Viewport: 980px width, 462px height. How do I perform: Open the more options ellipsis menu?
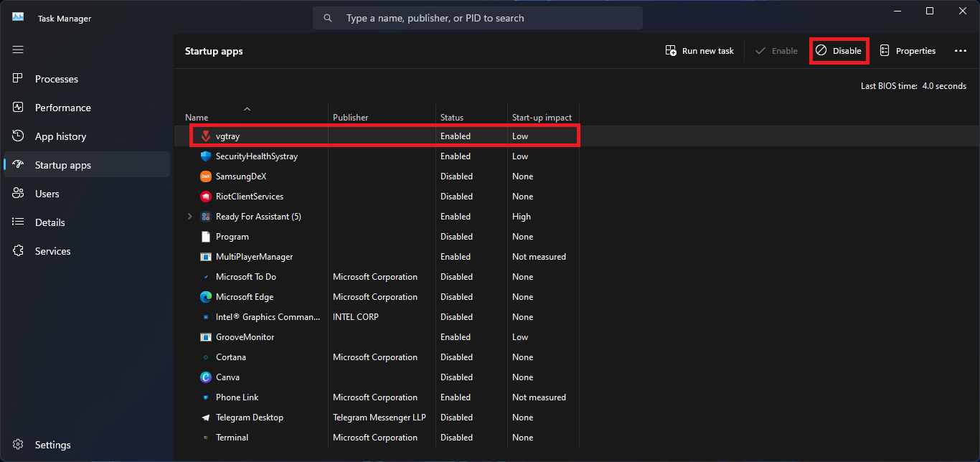(x=961, y=50)
